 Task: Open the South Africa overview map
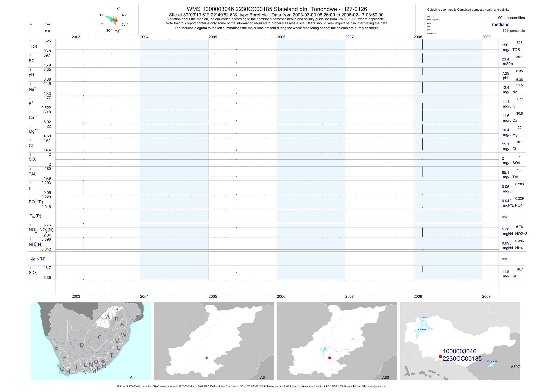click(x=91, y=341)
